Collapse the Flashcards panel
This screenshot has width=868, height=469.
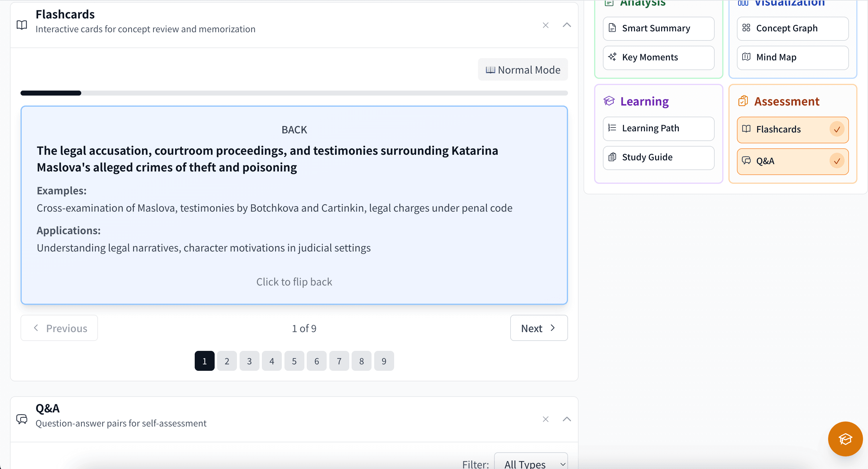point(567,25)
